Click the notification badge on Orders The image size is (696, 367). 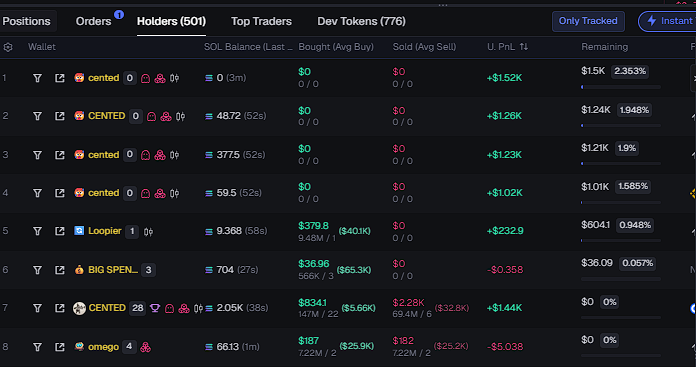point(119,15)
